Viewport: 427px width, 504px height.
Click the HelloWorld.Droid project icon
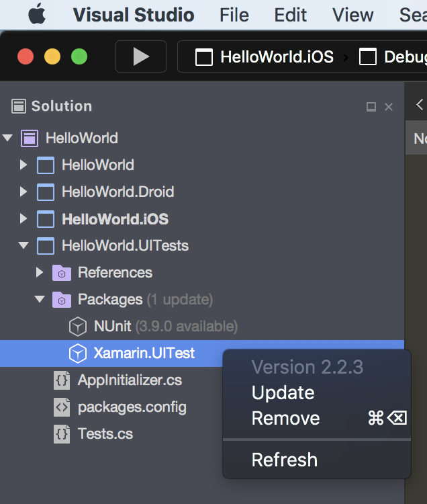(46, 192)
